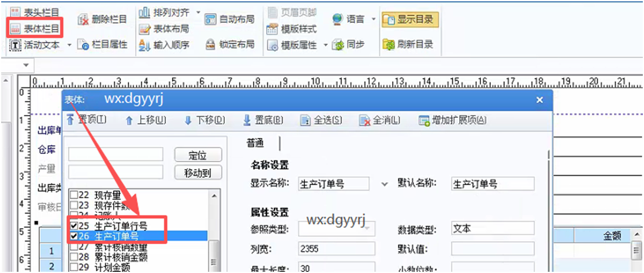Open dropdown below the toolbar
Image resolution: width=644 pixels, height=273 pixels.
pyautogui.click(x=26, y=65)
